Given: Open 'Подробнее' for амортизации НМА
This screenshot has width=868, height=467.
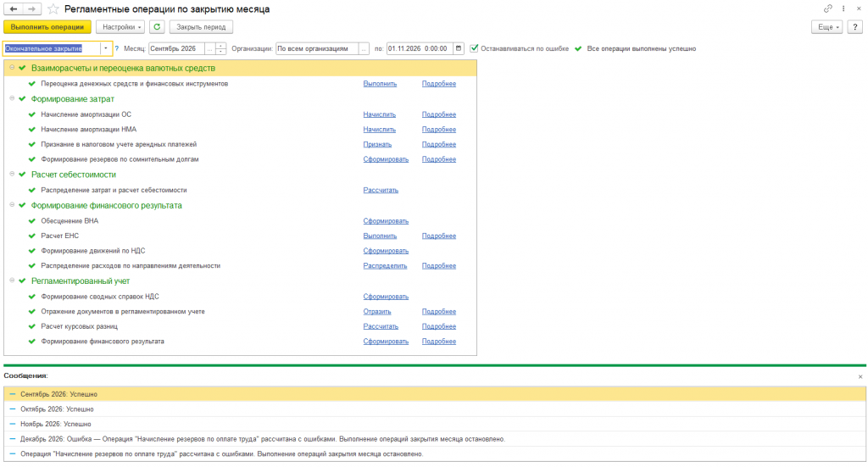Looking at the screenshot, I should [x=439, y=130].
